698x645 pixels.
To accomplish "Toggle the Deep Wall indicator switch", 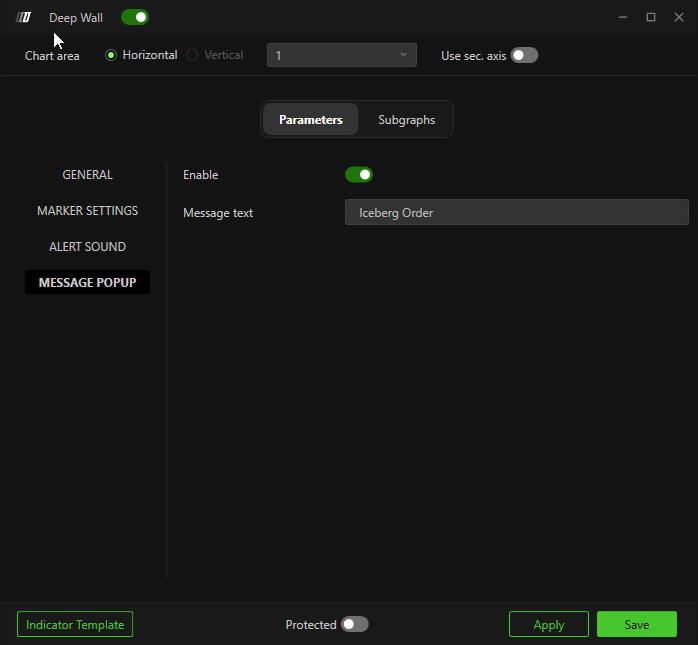I will (x=135, y=17).
